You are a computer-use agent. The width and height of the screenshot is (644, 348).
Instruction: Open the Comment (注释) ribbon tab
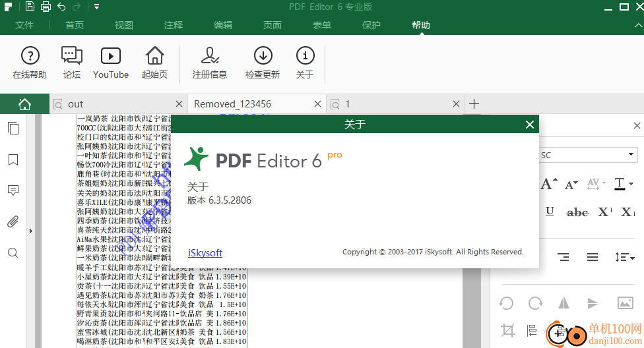[x=174, y=25]
